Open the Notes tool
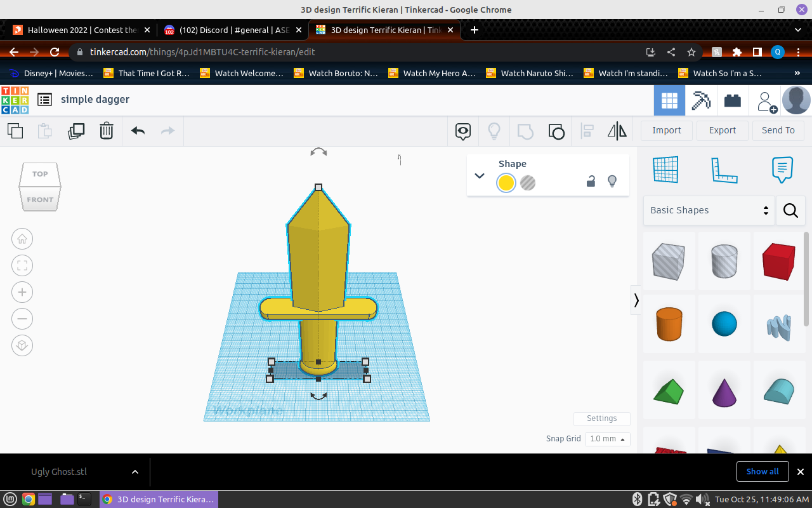Screen dimensions: 812x508 click(782, 170)
